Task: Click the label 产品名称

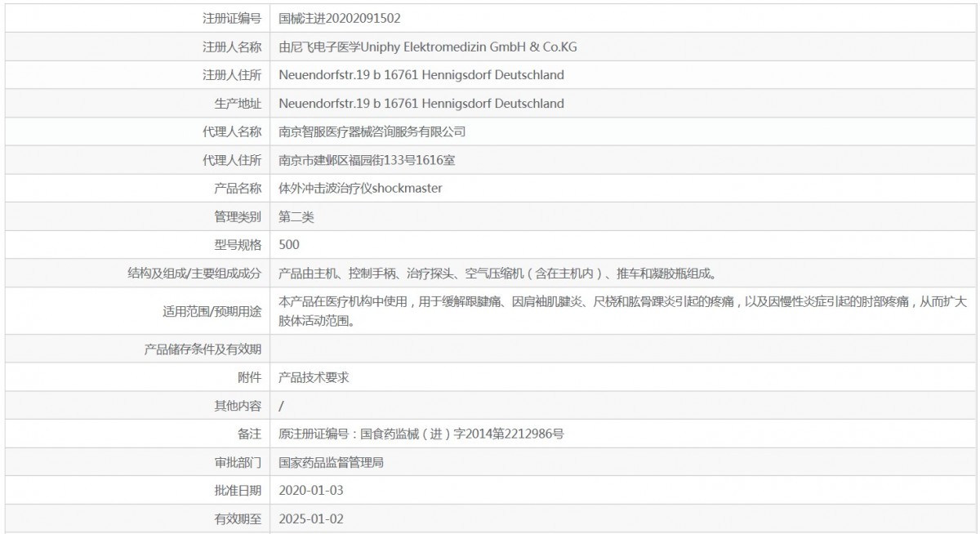Action: tap(238, 189)
